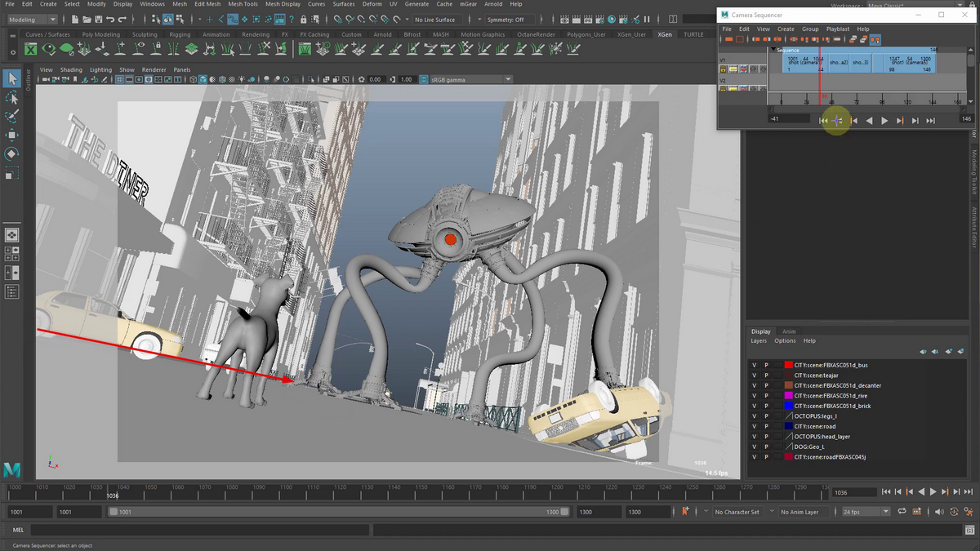Move layer up arrow icon in Display panel
The width and height of the screenshot is (980, 551).
924,351
